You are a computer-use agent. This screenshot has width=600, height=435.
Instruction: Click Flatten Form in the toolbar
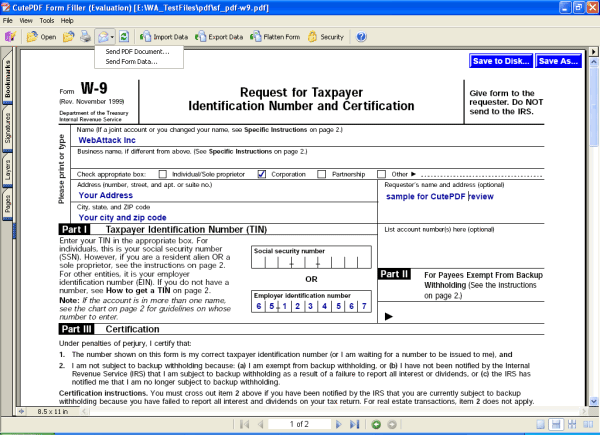pyautogui.click(x=275, y=36)
